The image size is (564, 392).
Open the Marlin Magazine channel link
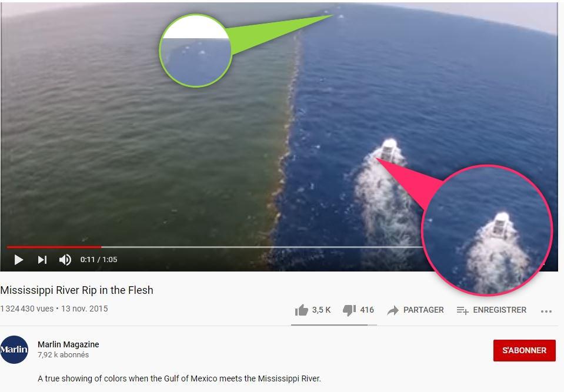68,344
